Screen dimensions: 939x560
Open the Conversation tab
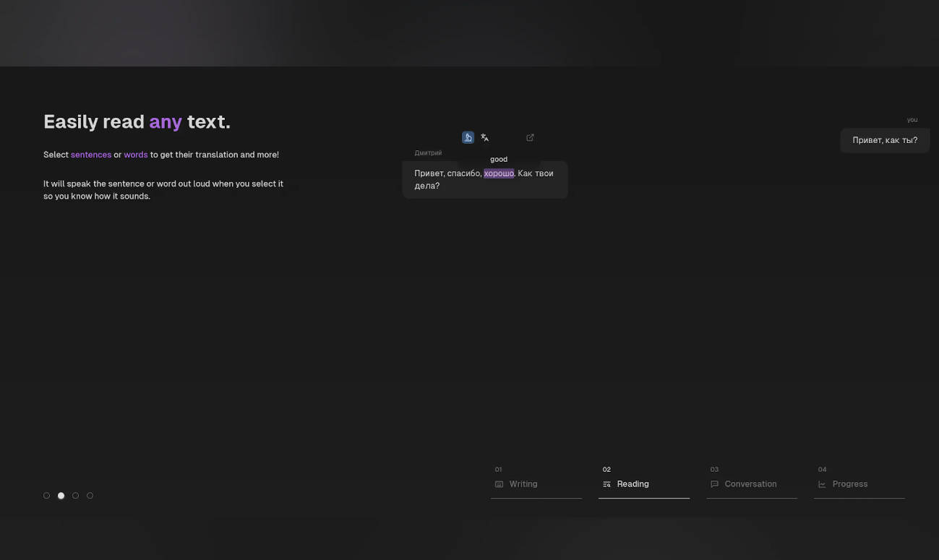[x=750, y=484]
